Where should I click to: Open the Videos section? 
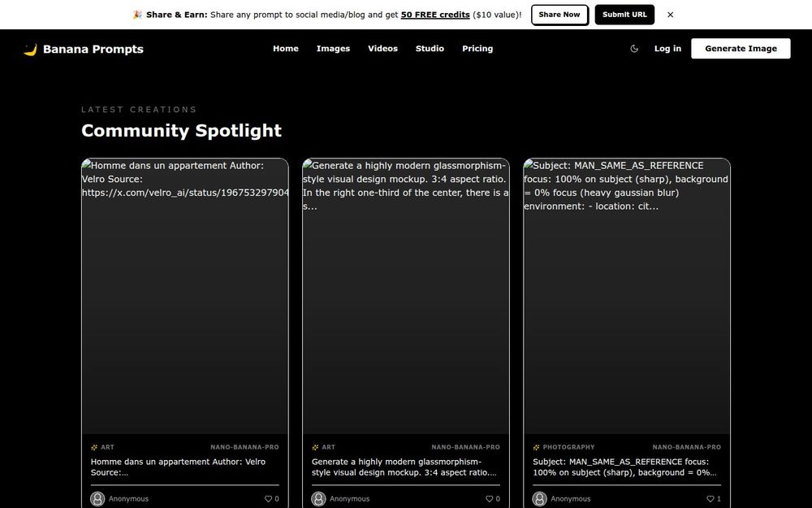click(x=382, y=49)
